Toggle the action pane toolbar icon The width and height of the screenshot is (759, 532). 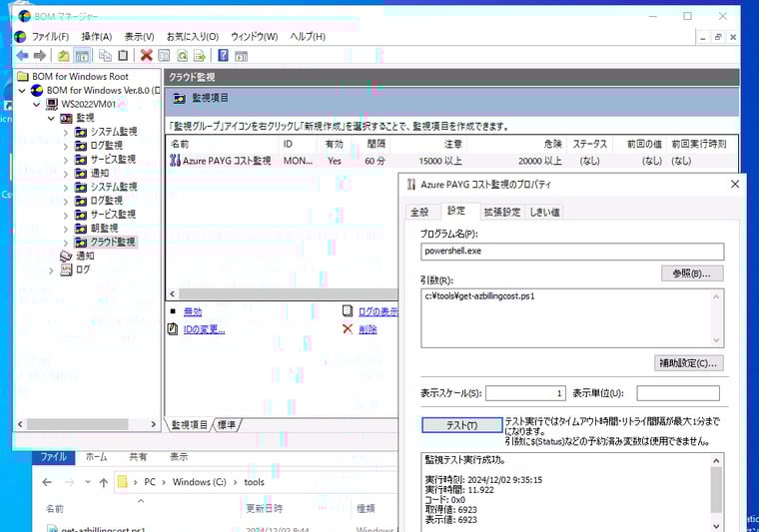[241, 56]
